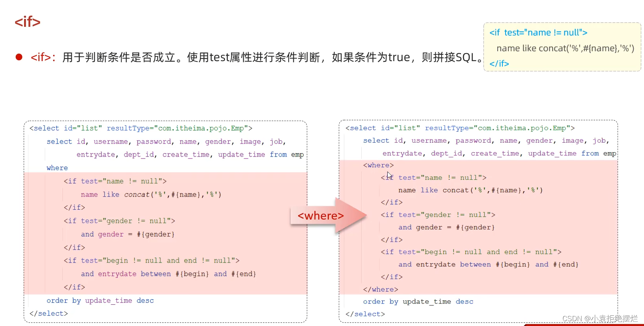Screen dimensions: 644x326
Task: Click "<if test="begin != null and end" in right panel
Action: coord(471,252)
